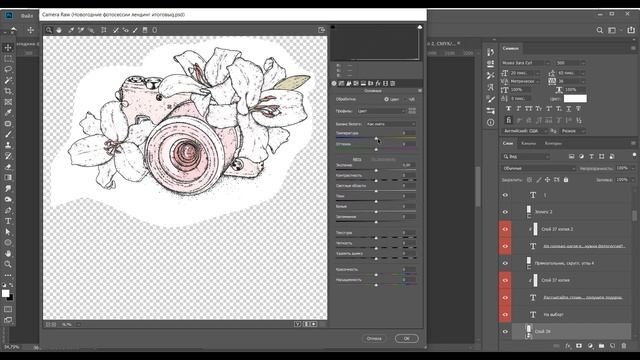Select the Zoom tool in Photoshop left toolbar
The image size is (640, 360).
click(x=8, y=264)
